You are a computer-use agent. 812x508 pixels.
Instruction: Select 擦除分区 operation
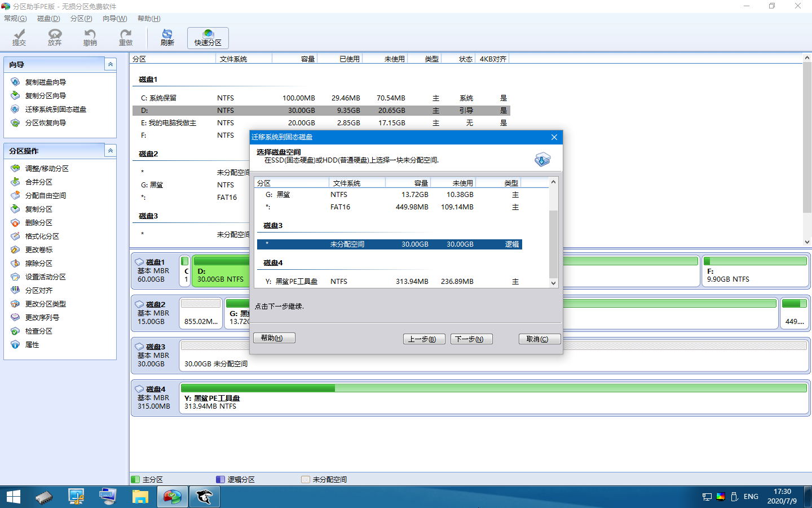pos(38,264)
